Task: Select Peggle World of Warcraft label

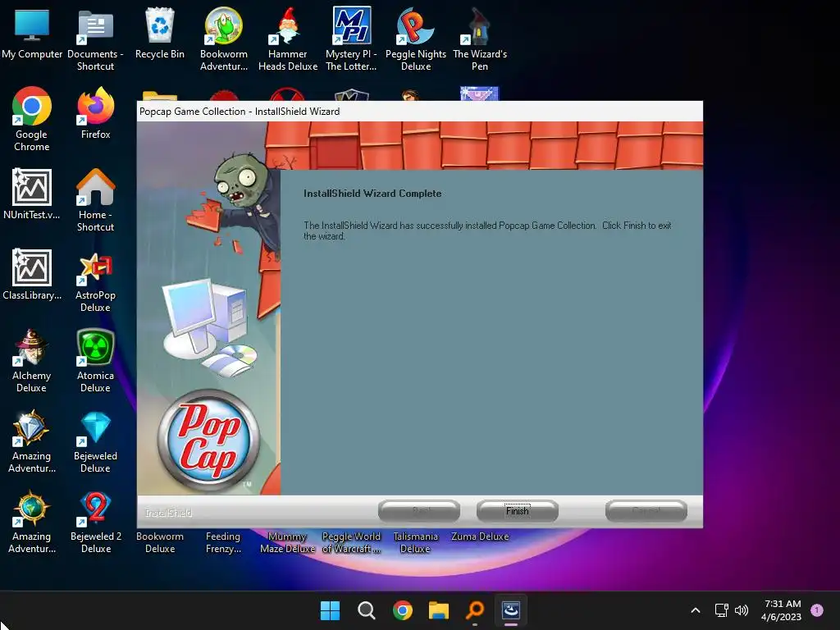Action: click(x=351, y=542)
